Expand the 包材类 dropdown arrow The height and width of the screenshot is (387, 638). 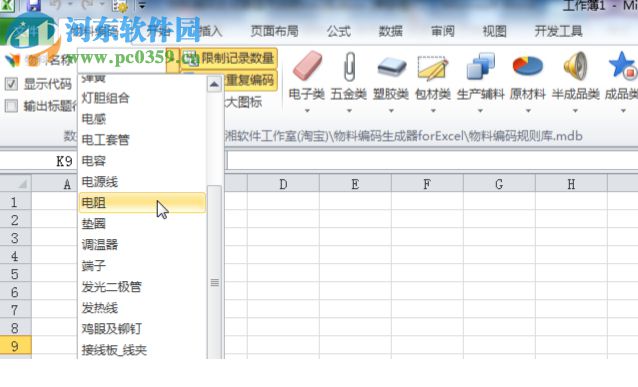[x=433, y=111]
